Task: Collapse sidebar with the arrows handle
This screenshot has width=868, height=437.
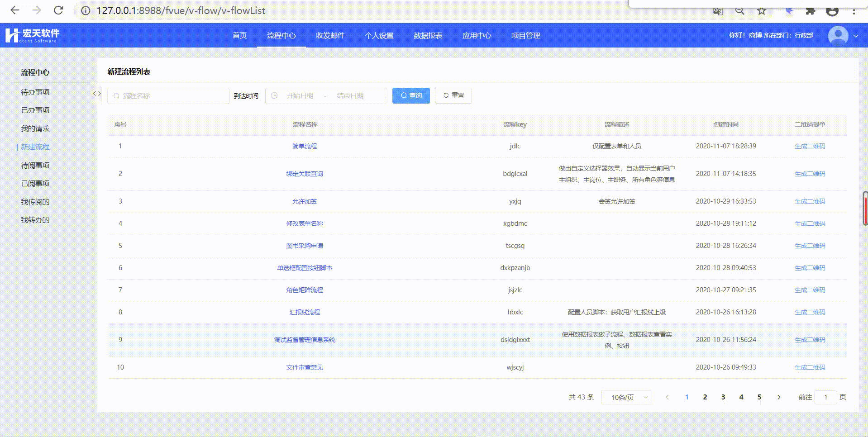Action: click(x=97, y=94)
